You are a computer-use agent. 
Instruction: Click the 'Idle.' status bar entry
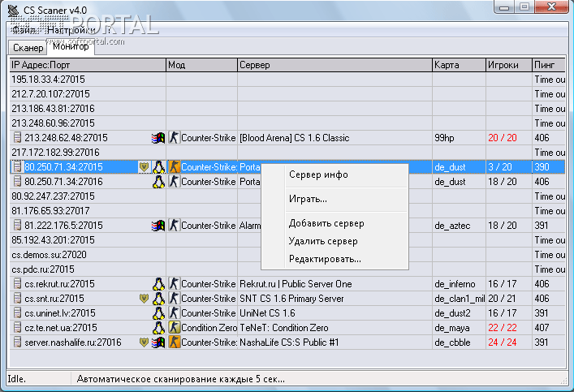point(17,379)
